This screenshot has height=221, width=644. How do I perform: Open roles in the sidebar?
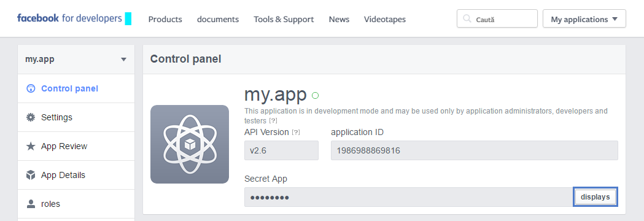(x=76, y=204)
